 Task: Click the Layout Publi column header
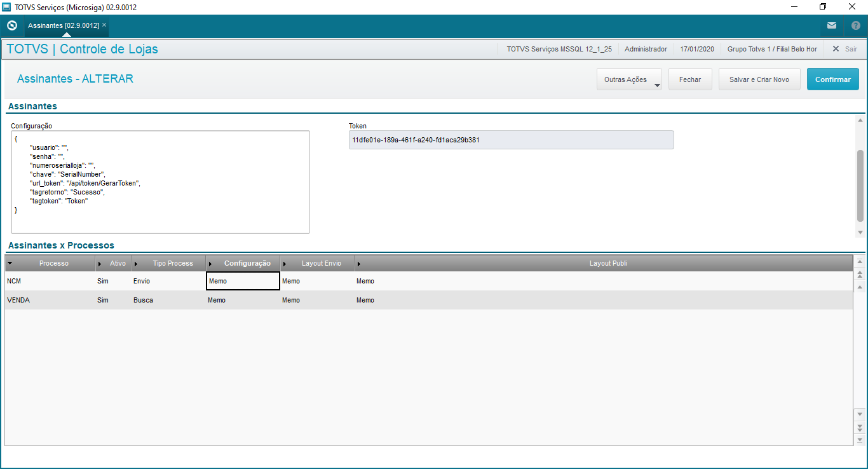coord(604,263)
